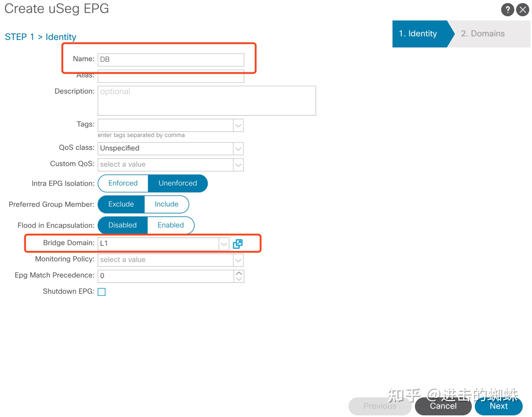Image resolution: width=532 pixels, height=417 pixels.
Task: Decrease Epg Match Precedence with down arrow
Action: pos(239,279)
